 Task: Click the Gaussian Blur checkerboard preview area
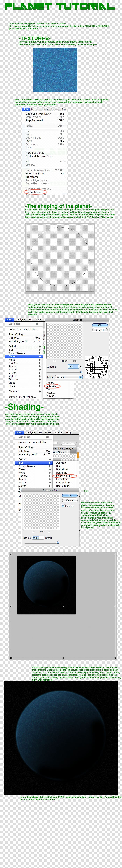tap(41, 511)
